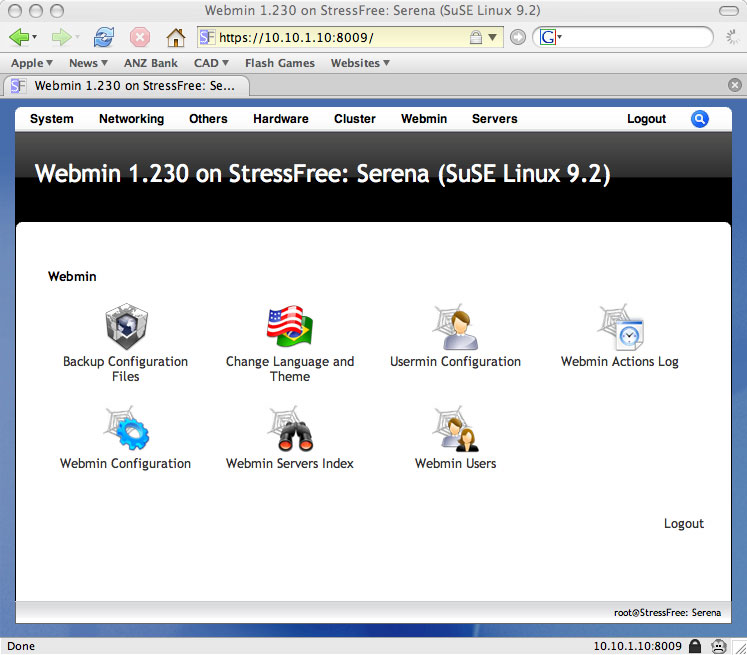
Task: Click Usermin Configuration text link
Action: (455, 362)
